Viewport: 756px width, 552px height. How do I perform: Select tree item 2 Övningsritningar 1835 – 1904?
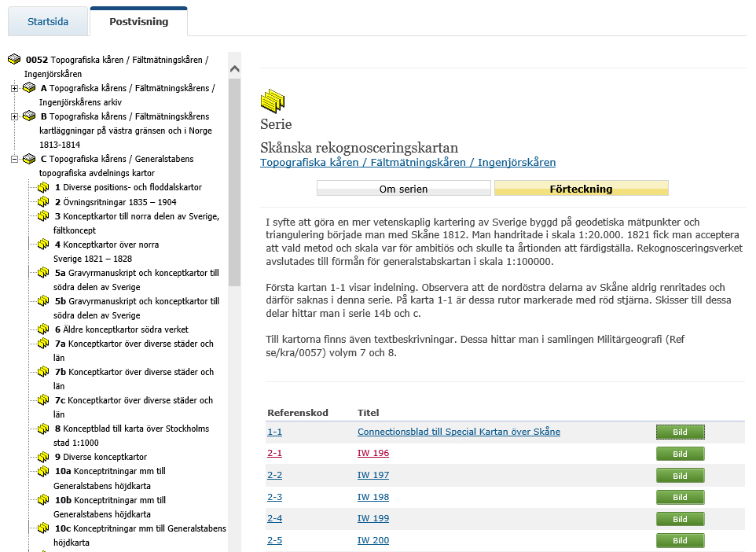pos(116,202)
